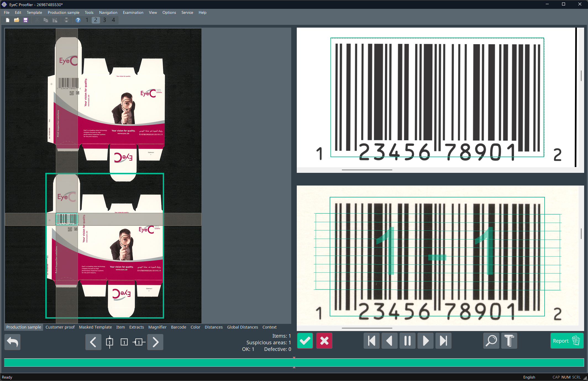Click the 'Suspicious areas: 1' counter text
The height and width of the screenshot is (381, 588).
(269, 342)
